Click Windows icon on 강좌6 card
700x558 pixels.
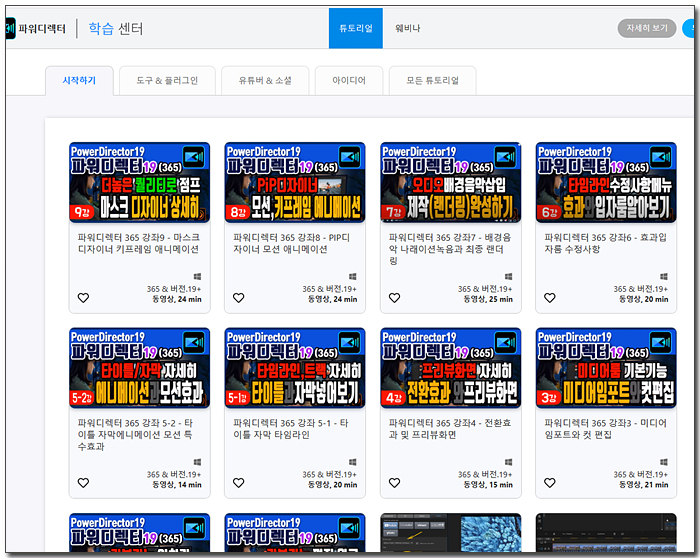point(664,276)
